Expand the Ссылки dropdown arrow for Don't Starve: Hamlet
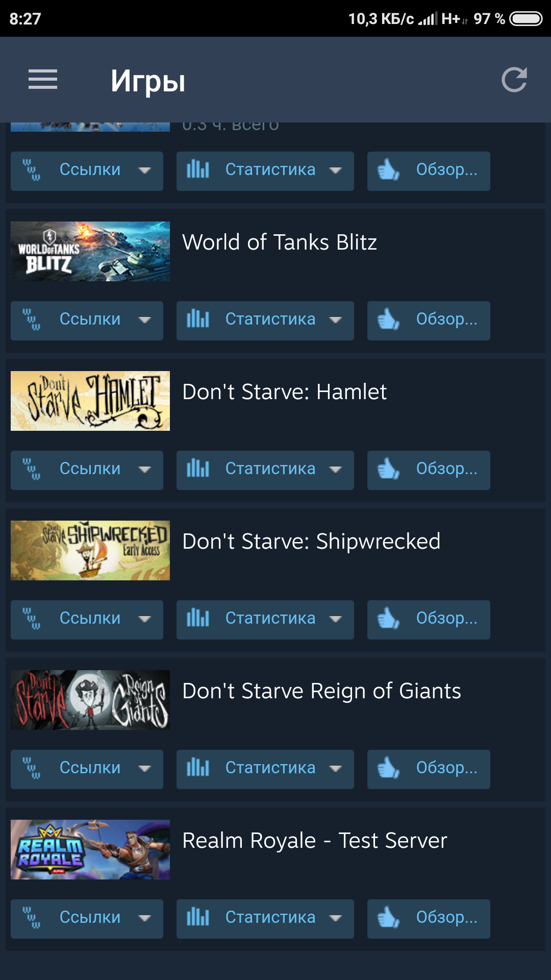Screen dimensions: 551x980 (145, 470)
